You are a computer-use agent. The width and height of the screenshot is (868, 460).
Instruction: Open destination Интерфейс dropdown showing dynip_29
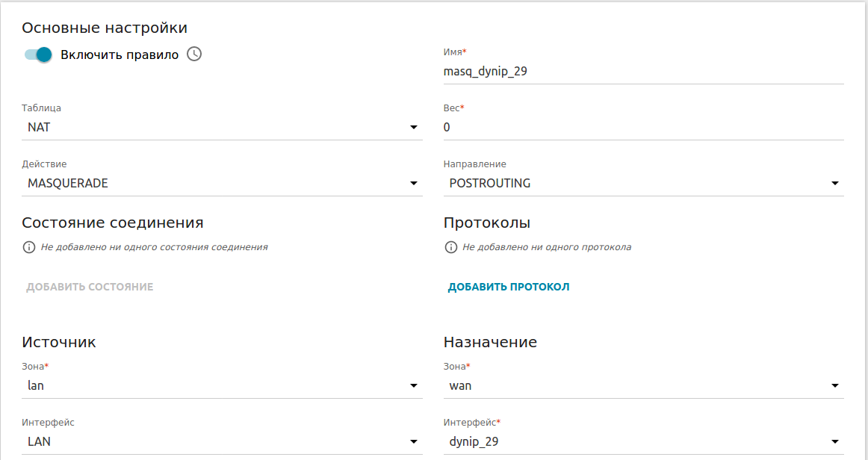[642, 442]
